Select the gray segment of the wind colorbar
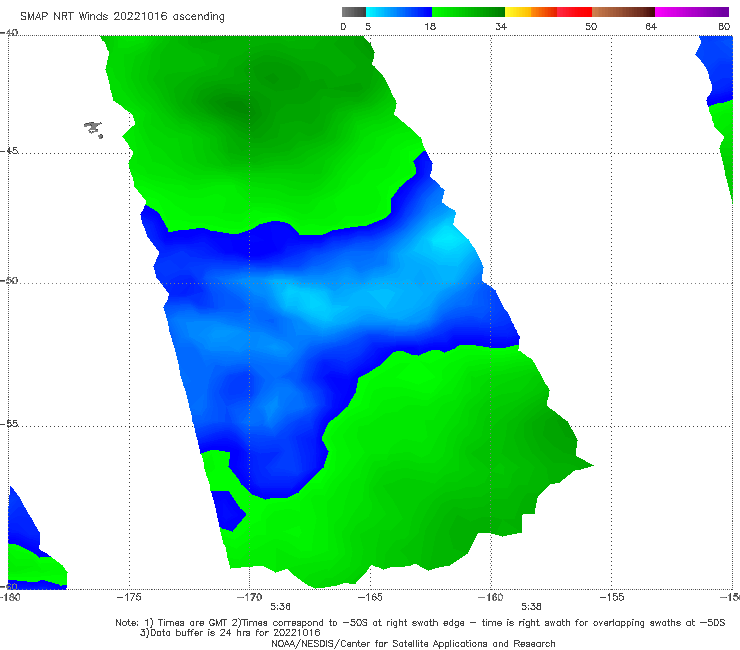This screenshot has height=650, width=740. pyautogui.click(x=354, y=12)
